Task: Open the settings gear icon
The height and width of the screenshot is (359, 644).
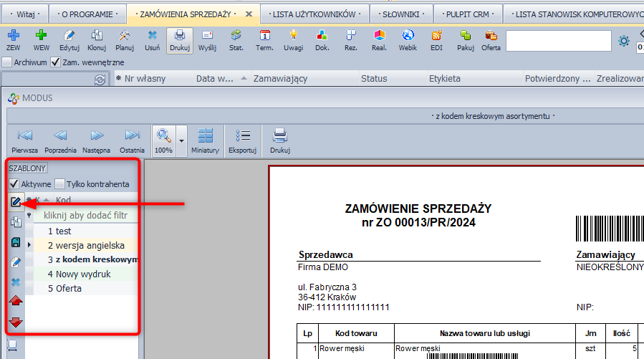Action: click(624, 41)
